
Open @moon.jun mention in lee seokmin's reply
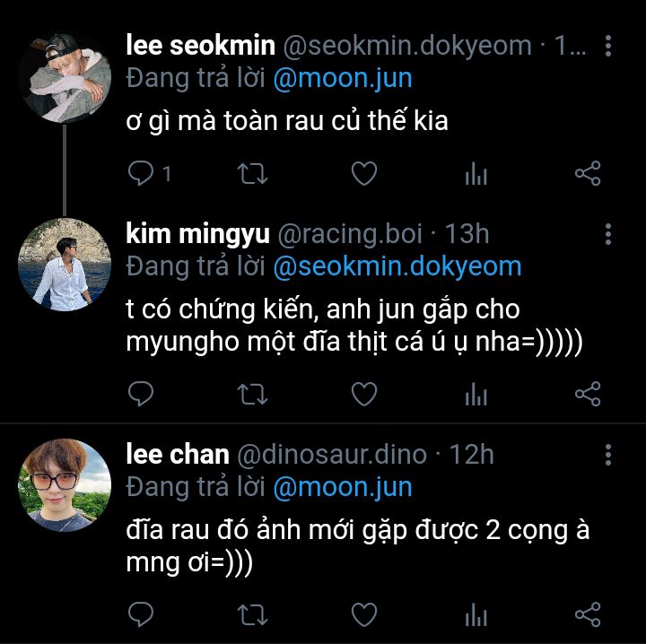pyautogui.click(x=344, y=78)
